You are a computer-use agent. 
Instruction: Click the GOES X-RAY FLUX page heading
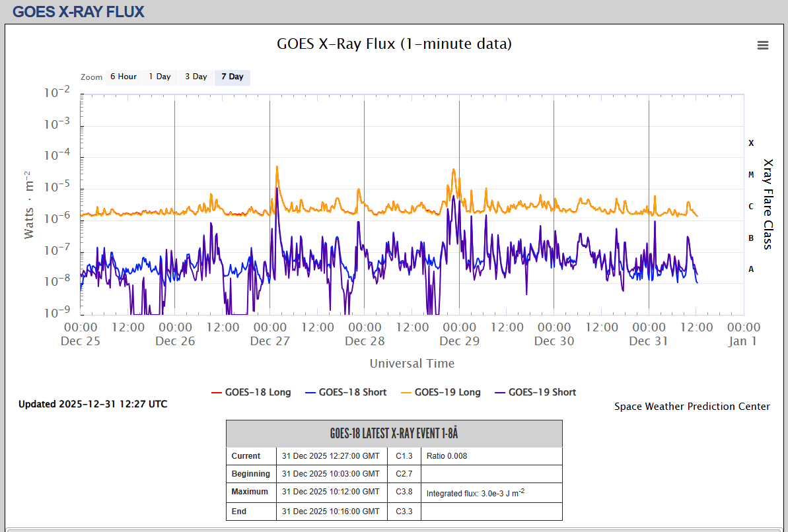pyautogui.click(x=78, y=12)
